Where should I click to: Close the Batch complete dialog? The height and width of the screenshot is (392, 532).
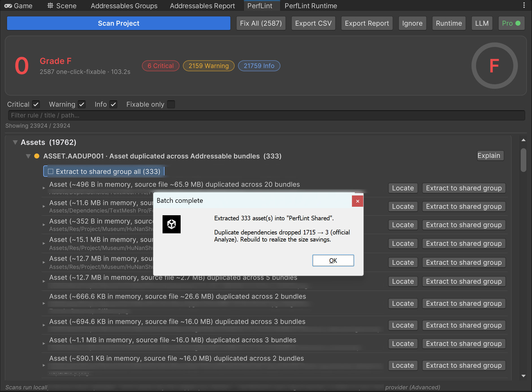(x=358, y=201)
